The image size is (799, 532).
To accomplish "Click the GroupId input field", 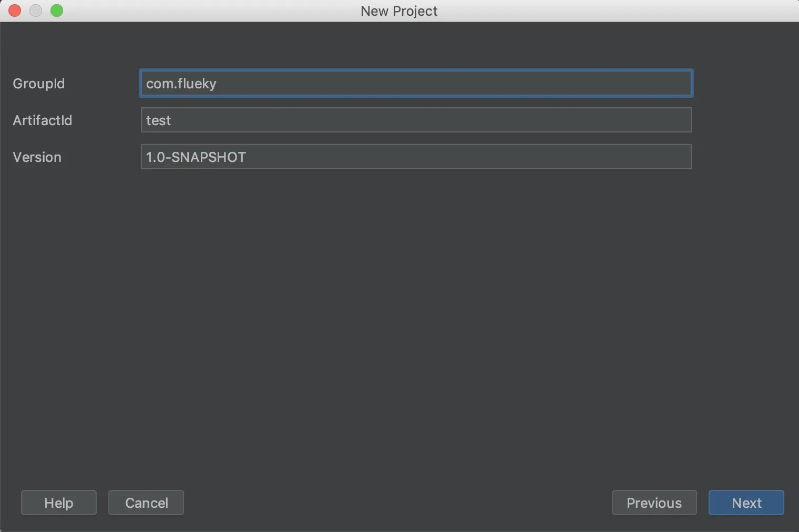I will point(415,83).
